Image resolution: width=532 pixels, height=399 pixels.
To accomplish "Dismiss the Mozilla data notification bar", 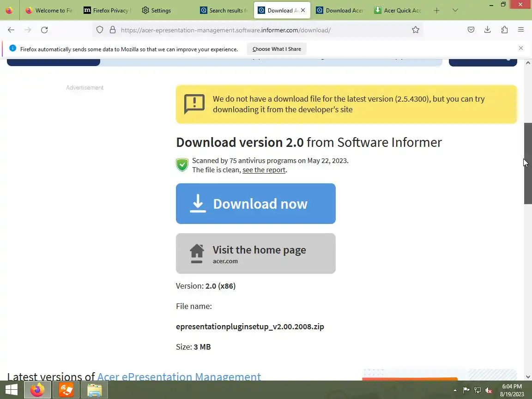I will pos(521,48).
